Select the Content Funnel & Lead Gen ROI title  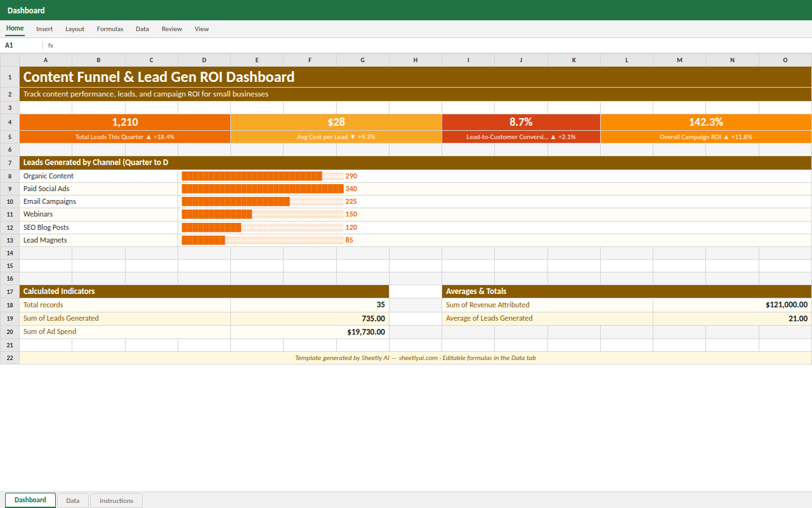coord(416,77)
